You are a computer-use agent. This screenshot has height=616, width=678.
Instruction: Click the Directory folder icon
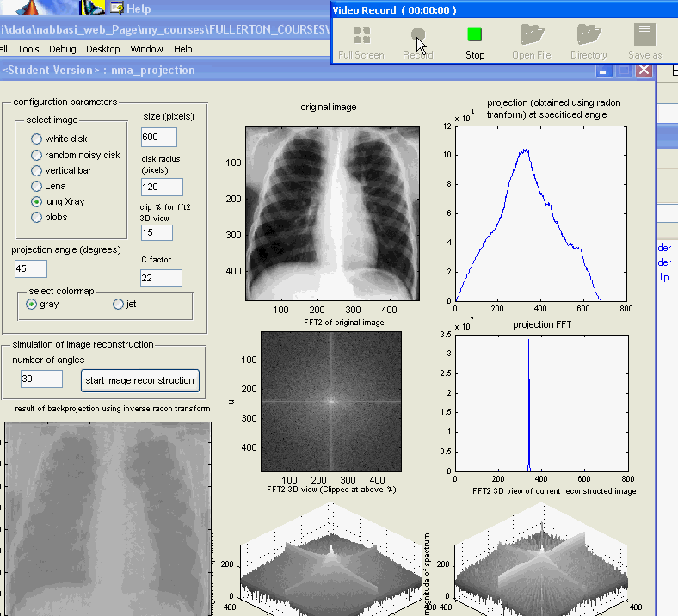589,35
